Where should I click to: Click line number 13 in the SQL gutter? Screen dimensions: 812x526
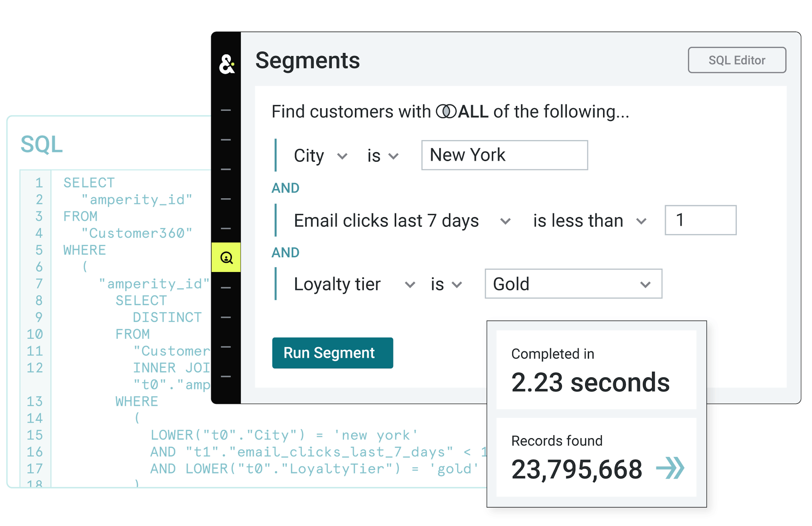35,401
